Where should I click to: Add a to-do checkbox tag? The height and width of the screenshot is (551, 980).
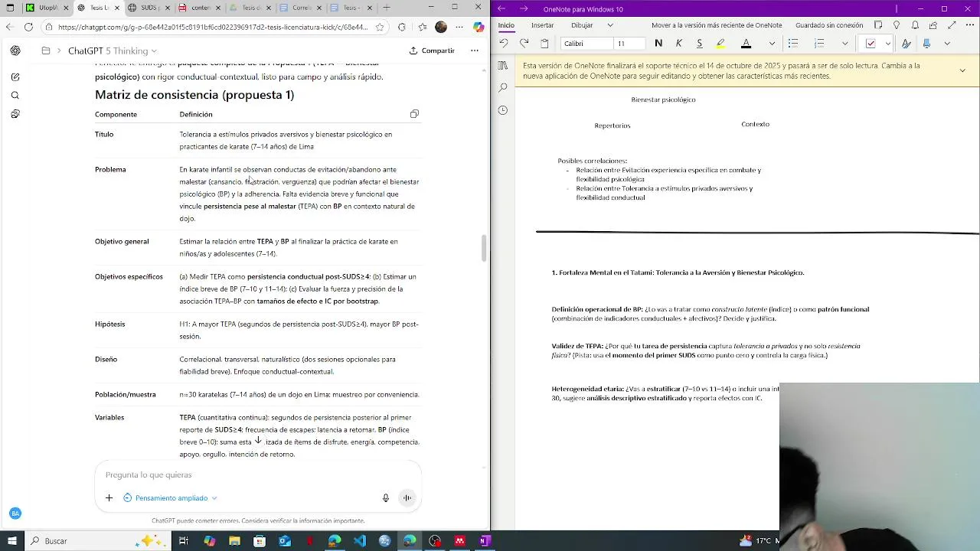coord(871,44)
